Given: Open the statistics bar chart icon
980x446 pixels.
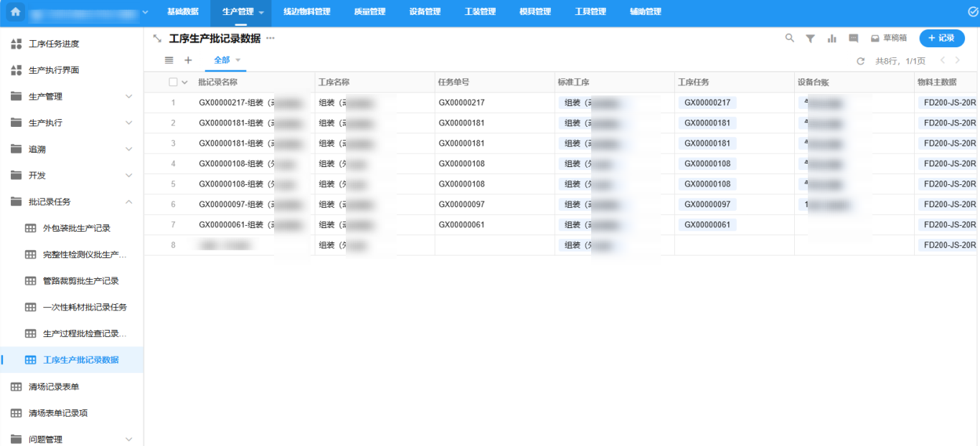Looking at the screenshot, I should coord(831,38).
